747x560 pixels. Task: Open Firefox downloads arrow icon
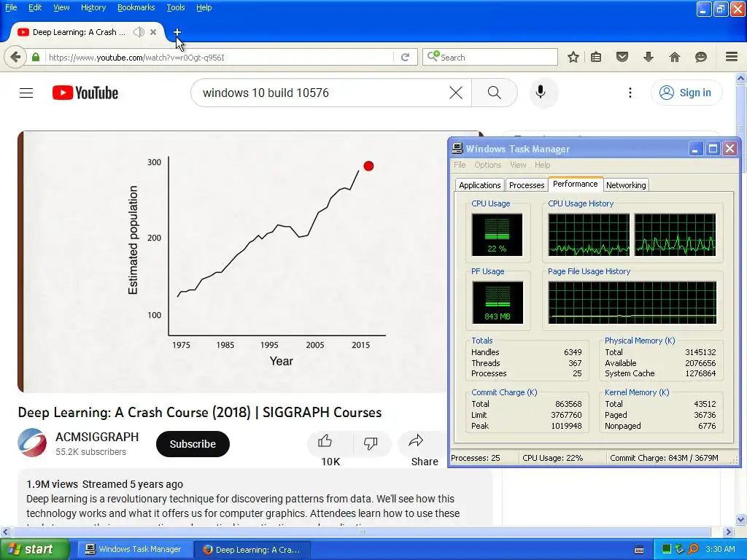(x=649, y=57)
